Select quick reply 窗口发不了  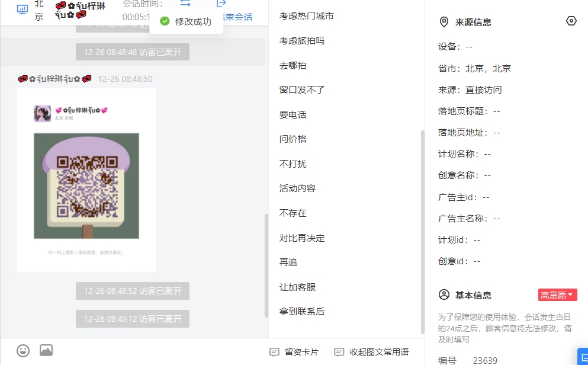point(302,90)
